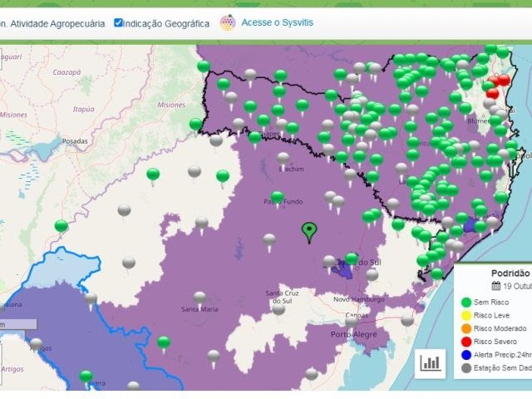Screen dimensions: 532x399
Task: Select the yellow Risco Leve legend swatch
Action: tap(465, 317)
